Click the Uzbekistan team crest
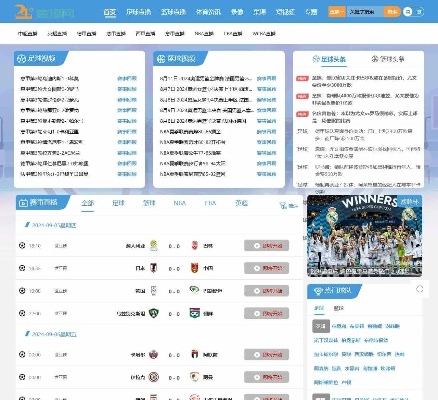 point(154,313)
